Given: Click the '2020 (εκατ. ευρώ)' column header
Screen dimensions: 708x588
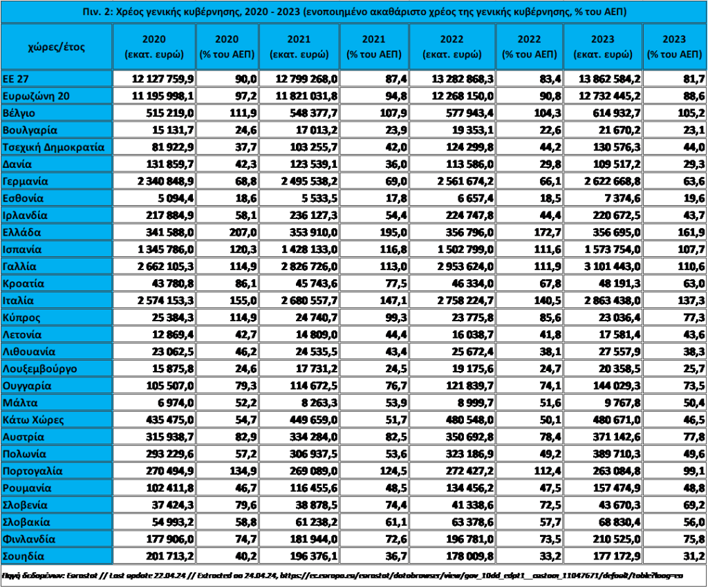Looking at the screenshot, I should (153, 46).
